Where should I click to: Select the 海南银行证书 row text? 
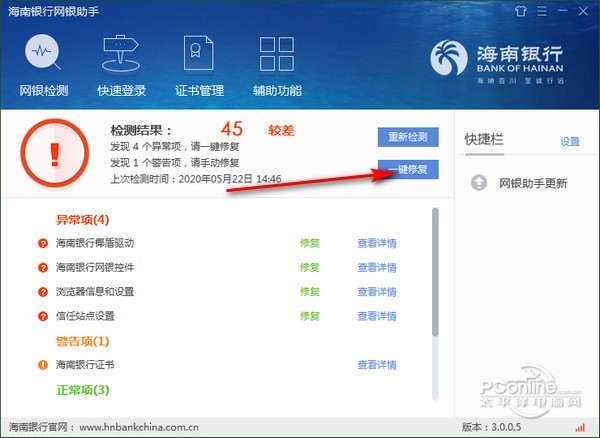point(85,365)
